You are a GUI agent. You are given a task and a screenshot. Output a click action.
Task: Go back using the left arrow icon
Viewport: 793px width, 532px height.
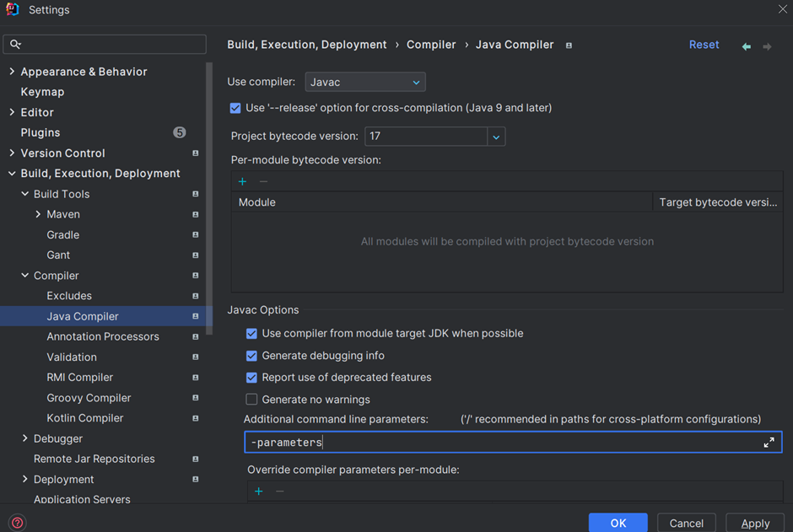(x=746, y=46)
